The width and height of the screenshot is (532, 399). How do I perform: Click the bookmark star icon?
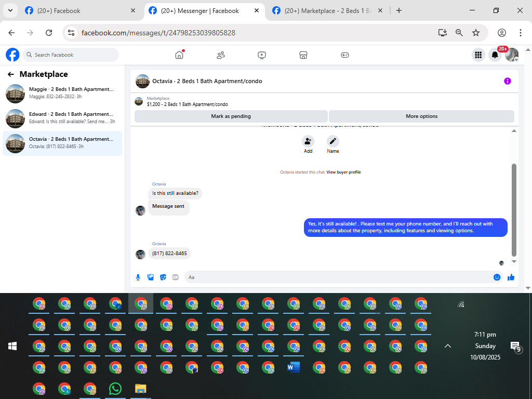coord(476,33)
